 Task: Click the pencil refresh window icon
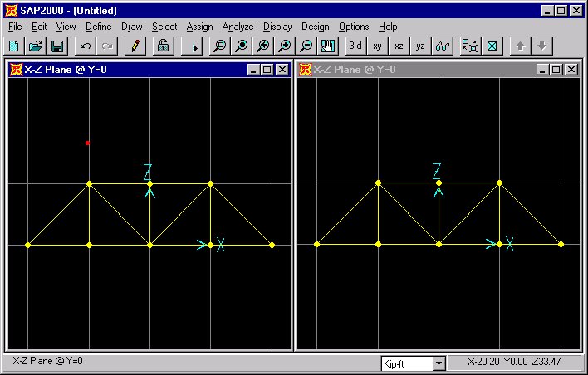(135, 46)
